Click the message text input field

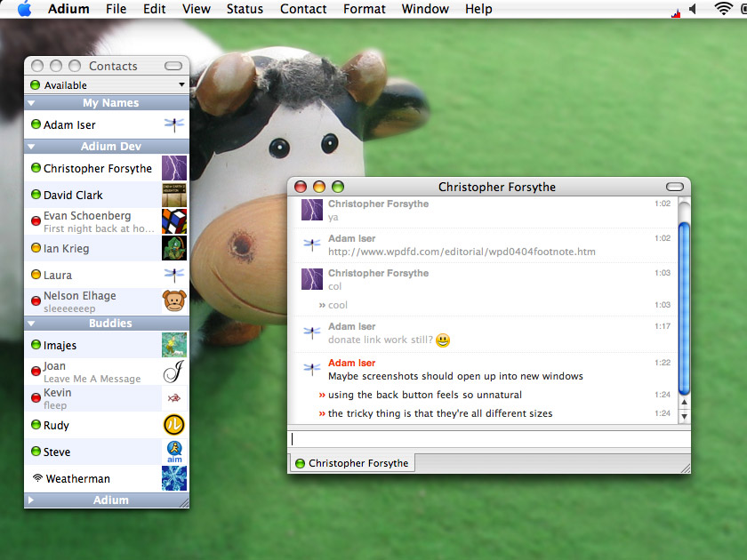point(489,439)
